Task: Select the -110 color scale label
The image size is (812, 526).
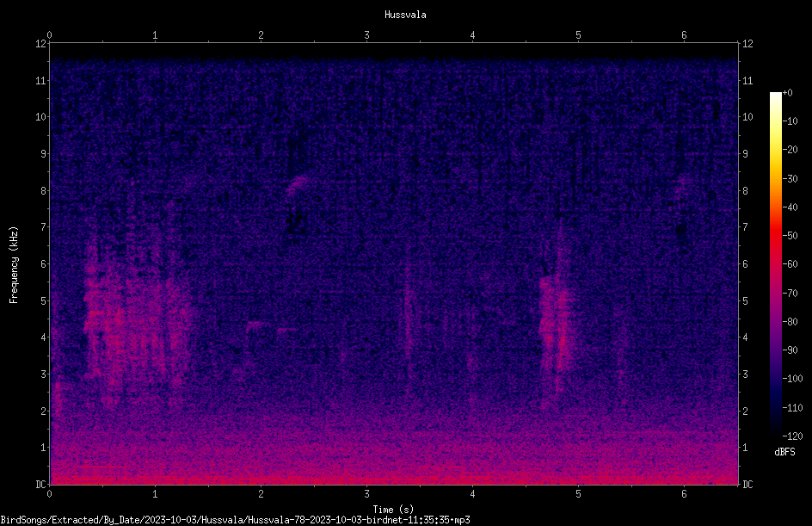Action: point(792,408)
